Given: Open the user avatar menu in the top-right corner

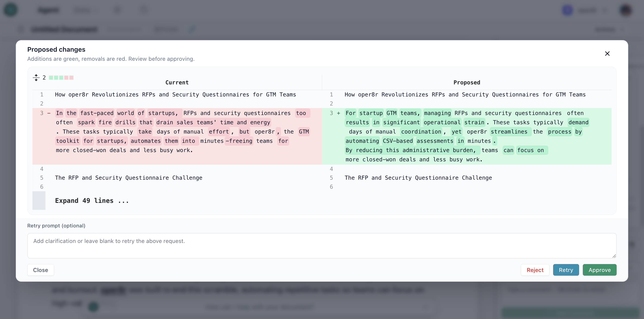Looking at the screenshot, I should [626, 10].
